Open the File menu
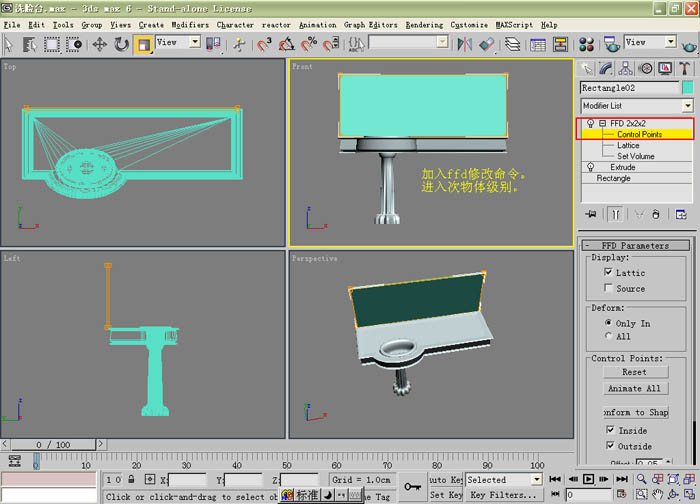 pyautogui.click(x=12, y=25)
